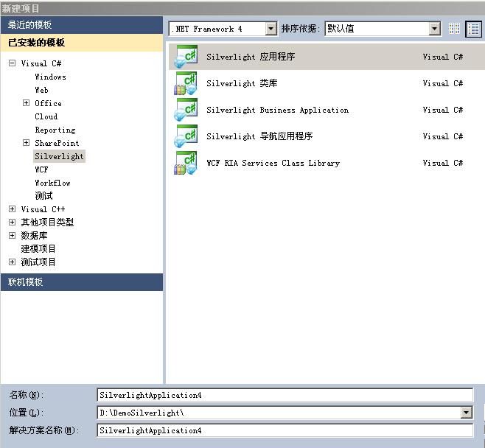Screen dimensions: 485x448
Task: Select the SharePoint tree label
Action: point(57,143)
